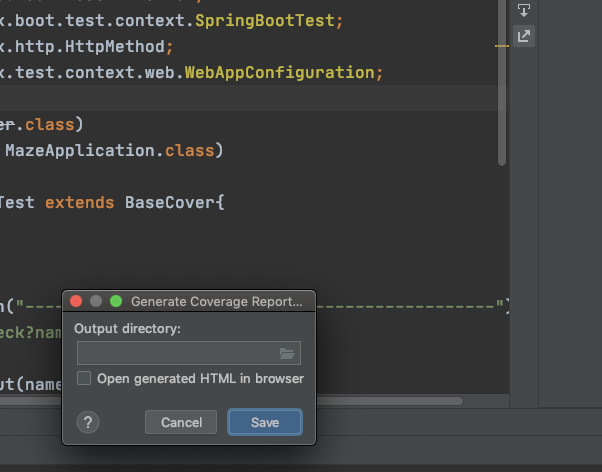
Task: Click the extends keyword
Action: click(x=79, y=202)
